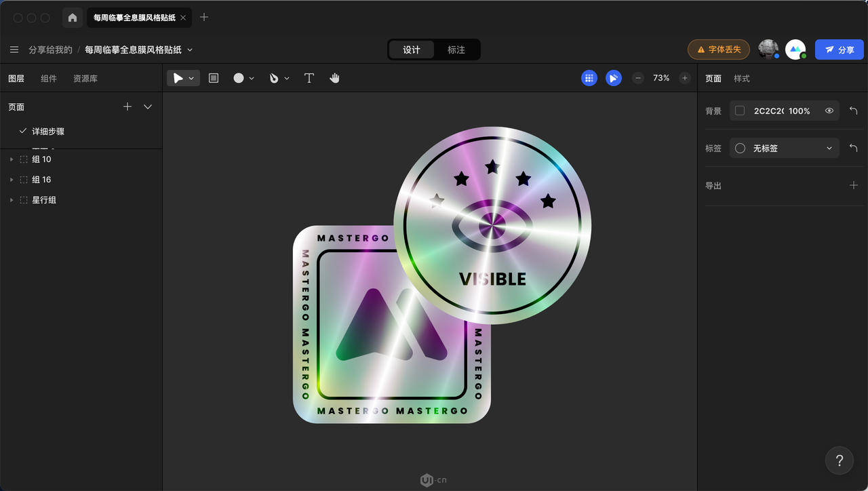Select the ellipse shape tool
This screenshot has width=868, height=491.
239,78
